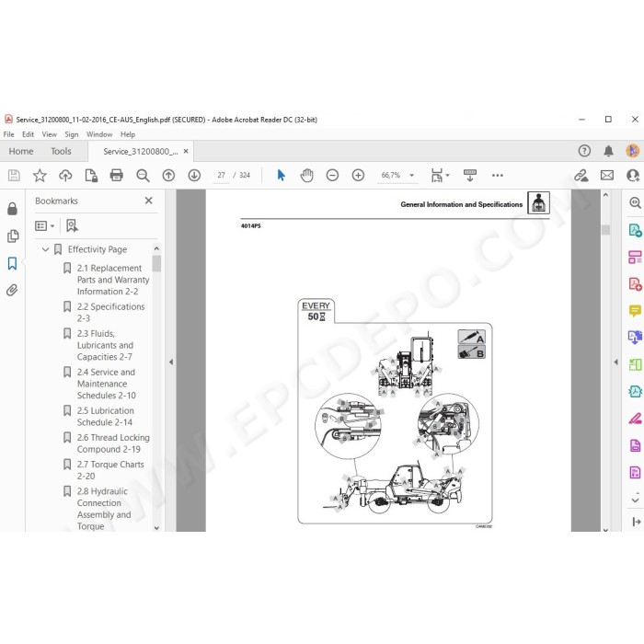Toggle scrolling read mode icon
Screen dimensions: 644x644
[x=470, y=176]
